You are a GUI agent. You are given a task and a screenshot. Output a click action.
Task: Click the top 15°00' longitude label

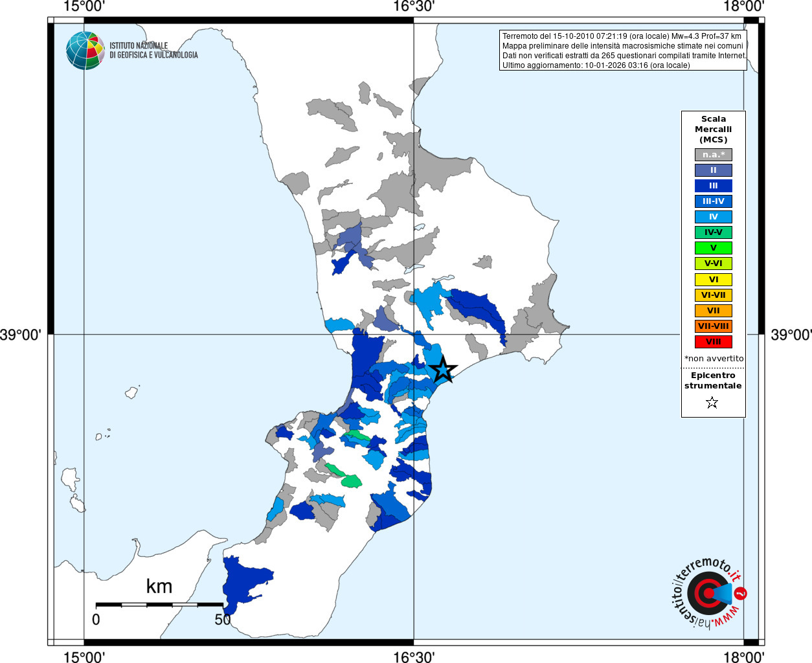(x=84, y=6)
